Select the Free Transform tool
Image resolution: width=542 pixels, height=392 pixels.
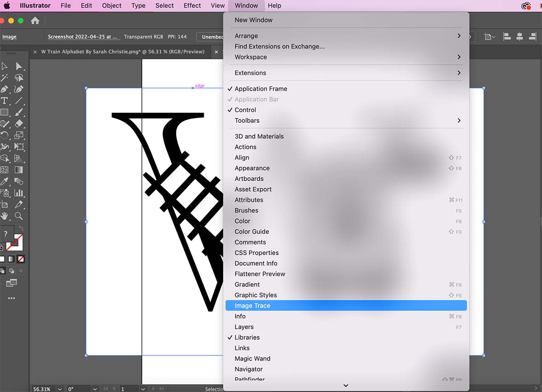pyautogui.click(x=19, y=147)
